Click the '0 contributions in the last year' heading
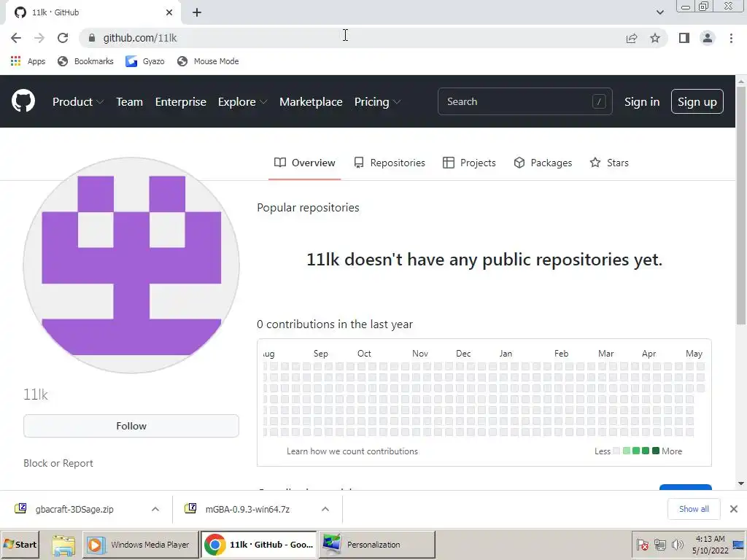Viewport: 747px width, 560px height. [334, 324]
